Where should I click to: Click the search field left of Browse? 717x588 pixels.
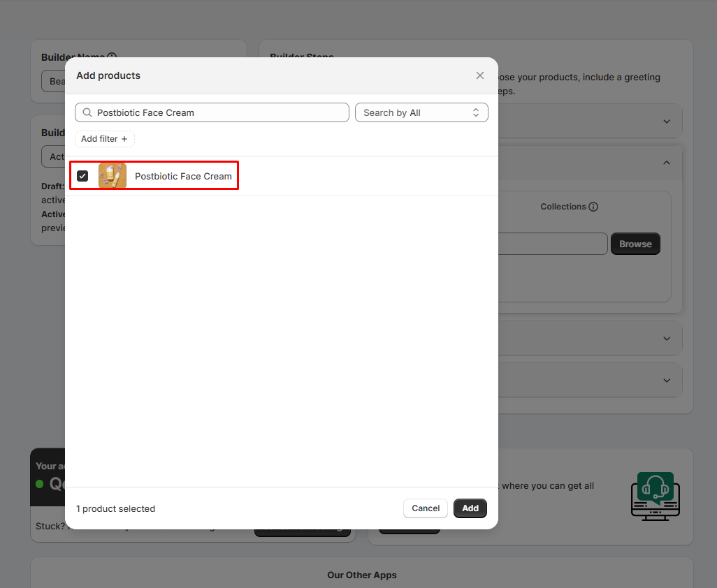552,244
